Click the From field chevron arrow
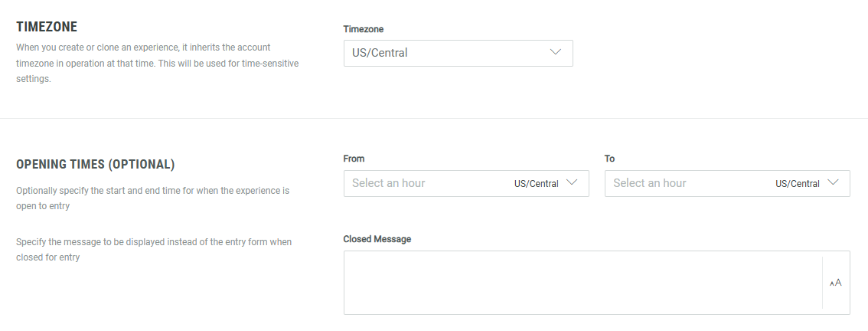Screen dimensions: 868x331 coord(571,183)
